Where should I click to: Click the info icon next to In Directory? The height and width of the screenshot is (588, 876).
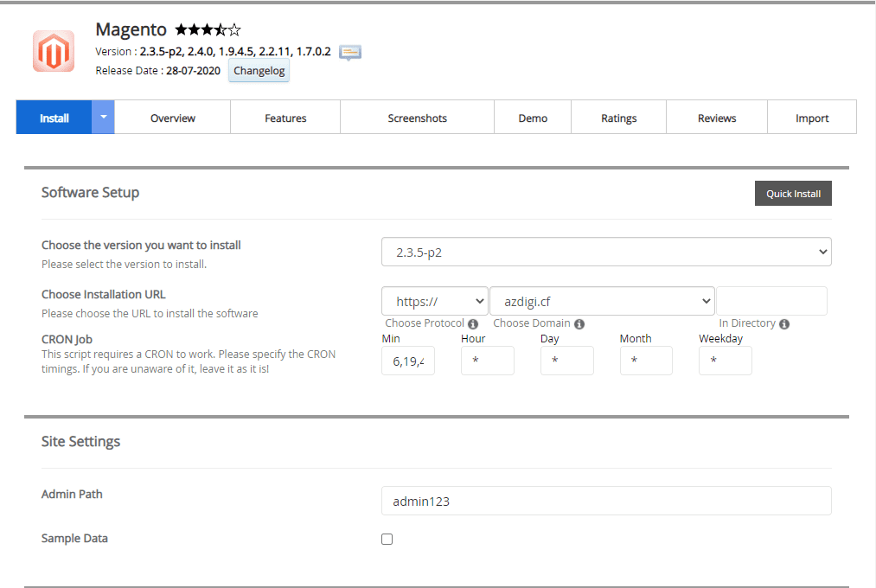(785, 323)
